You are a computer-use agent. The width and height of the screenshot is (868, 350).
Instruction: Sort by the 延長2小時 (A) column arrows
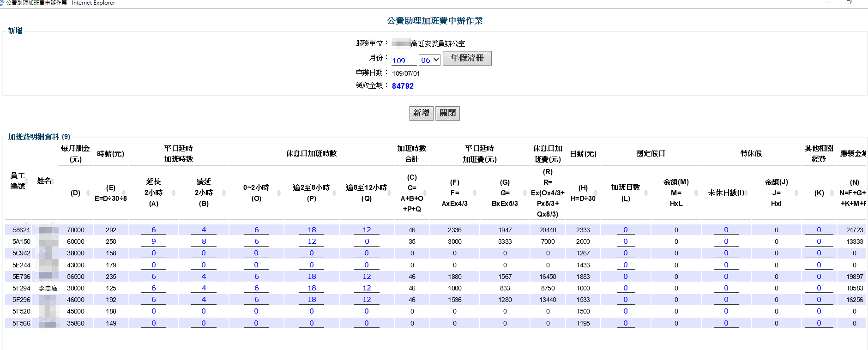tap(174, 193)
